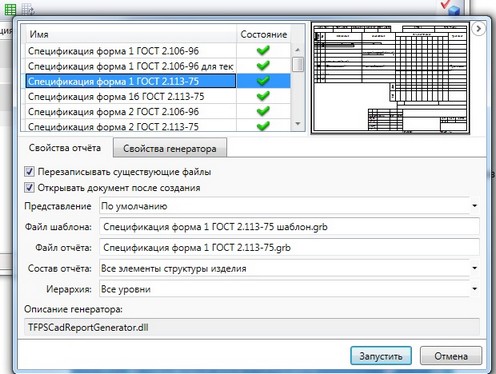Switch to the Свойства генератора tab

(170, 148)
